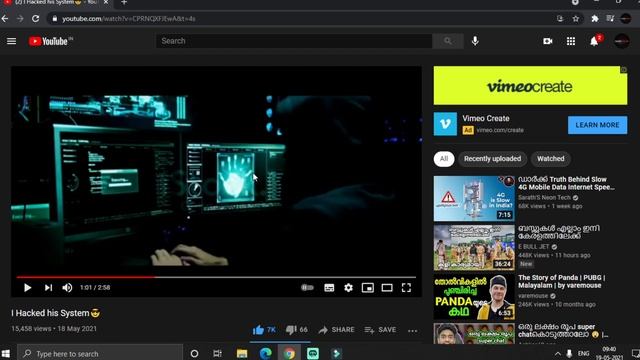Click the SAVE to playlist button
The image size is (640, 360).
380,330
